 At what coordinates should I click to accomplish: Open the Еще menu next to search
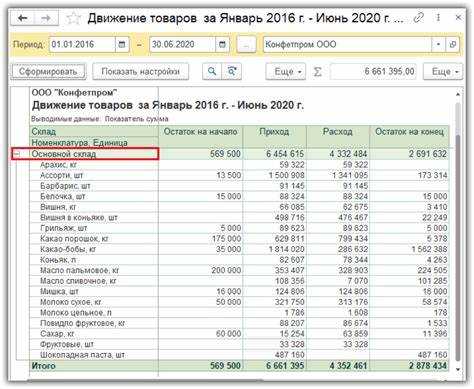pos(286,71)
